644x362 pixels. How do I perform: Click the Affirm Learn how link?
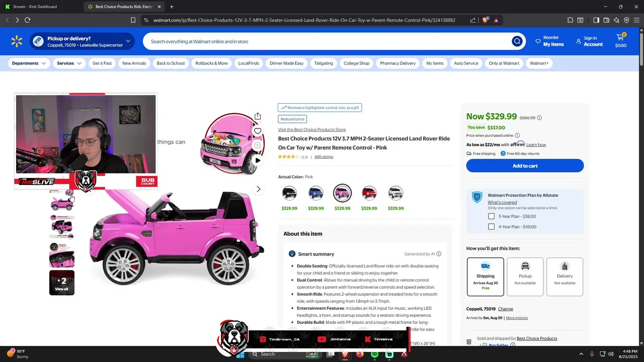536,145
